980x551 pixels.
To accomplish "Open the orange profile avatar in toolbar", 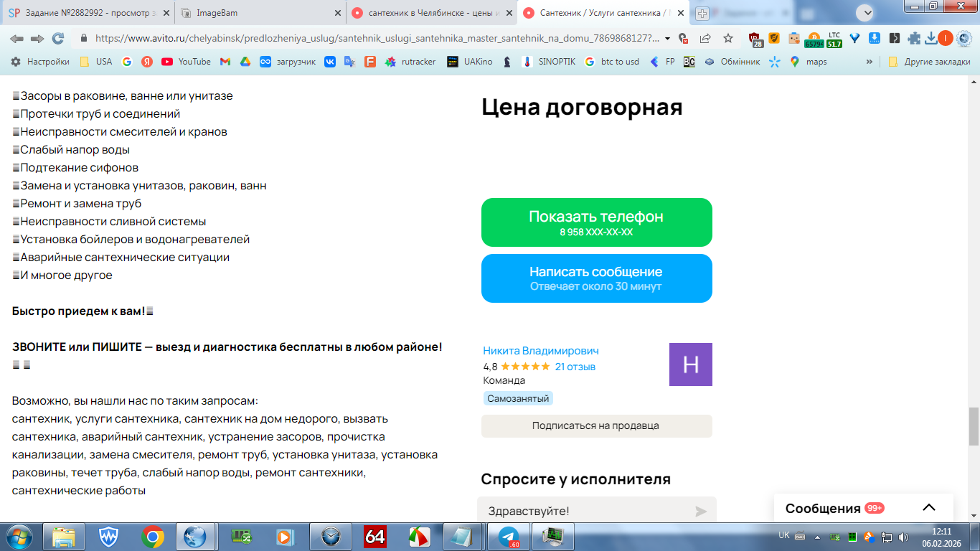I will [x=946, y=39].
